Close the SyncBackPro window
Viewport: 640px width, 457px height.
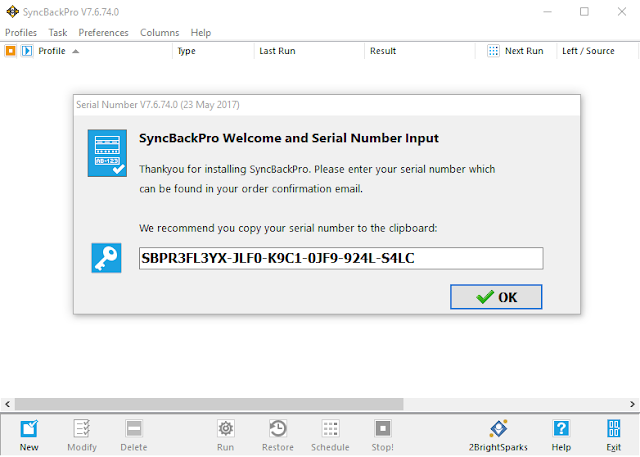coord(622,11)
